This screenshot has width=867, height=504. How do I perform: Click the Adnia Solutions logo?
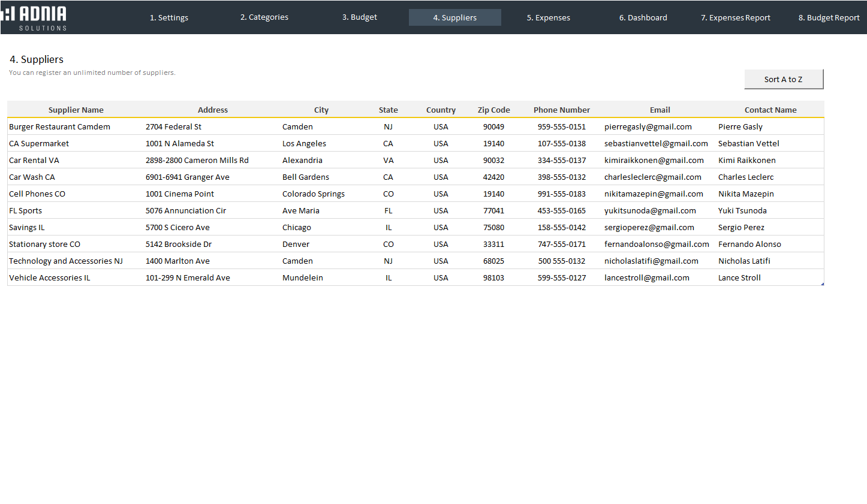(35, 18)
